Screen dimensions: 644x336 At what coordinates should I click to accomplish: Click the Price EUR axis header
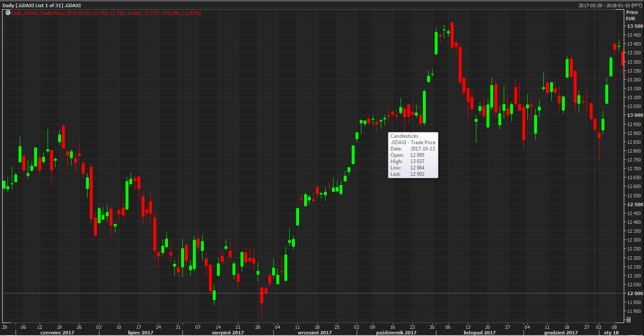point(631,16)
